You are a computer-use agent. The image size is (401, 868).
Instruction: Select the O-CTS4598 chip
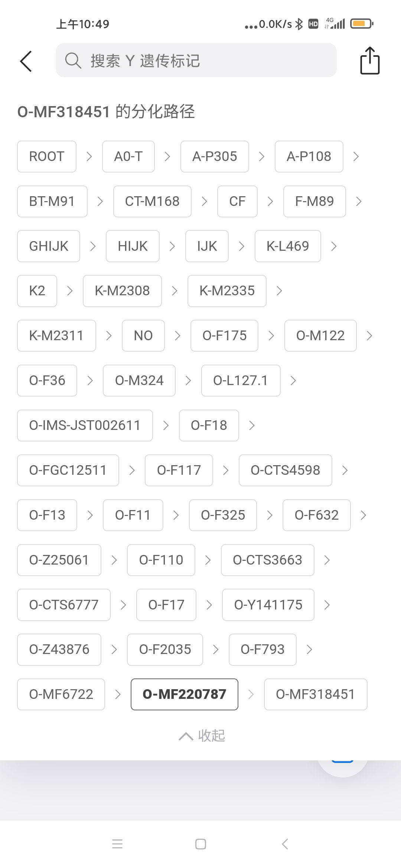click(x=285, y=470)
